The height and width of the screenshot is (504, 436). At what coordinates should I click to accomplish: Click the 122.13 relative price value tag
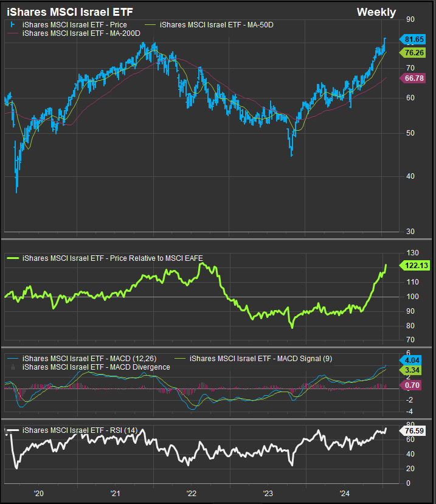[x=415, y=266]
